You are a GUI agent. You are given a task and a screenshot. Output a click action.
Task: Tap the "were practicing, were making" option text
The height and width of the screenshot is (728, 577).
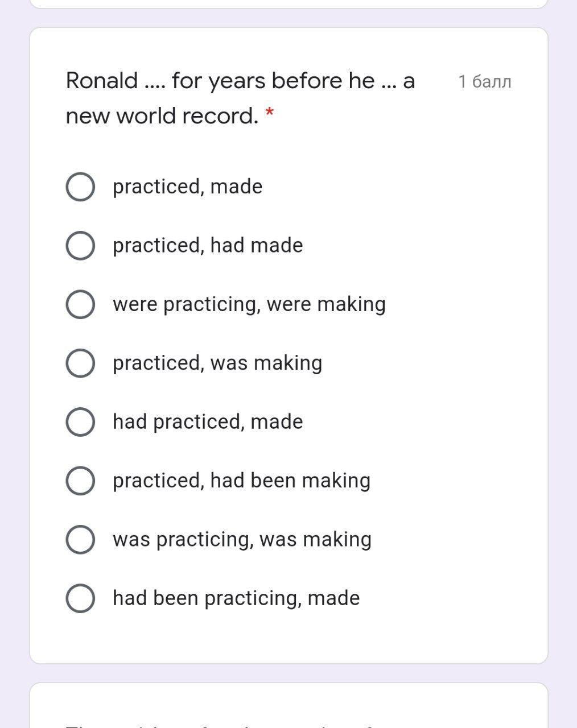[x=249, y=304]
